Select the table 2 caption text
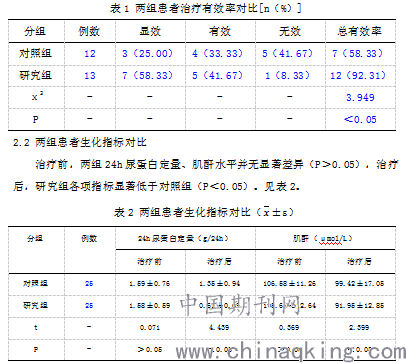 point(204,212)
